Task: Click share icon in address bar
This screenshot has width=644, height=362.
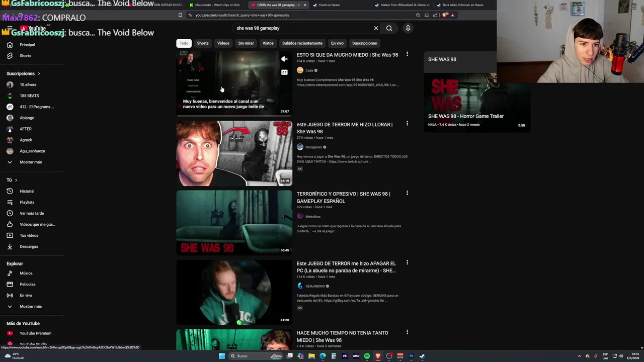Action: [435, 15]
